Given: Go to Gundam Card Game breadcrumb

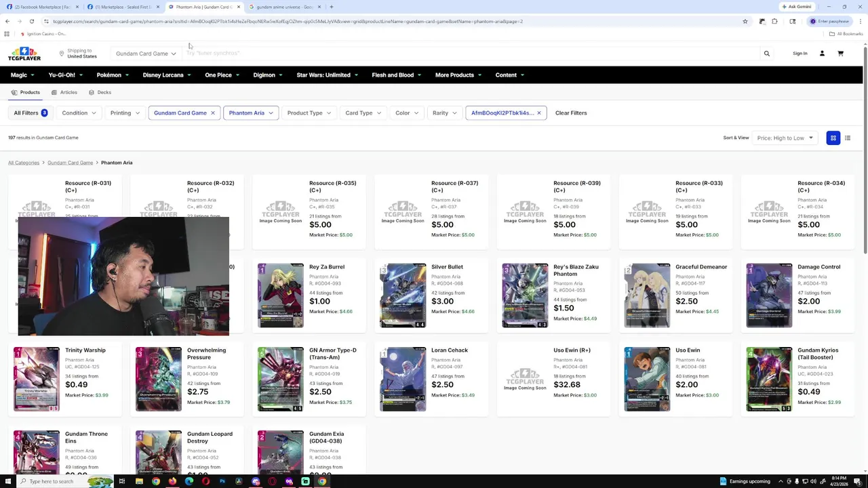Looking at the screenshot, I should pos(71,163).
